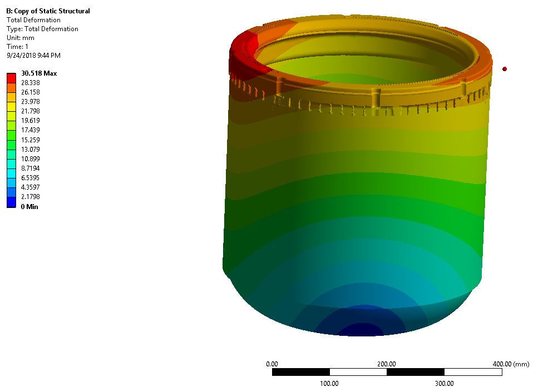This screenshot has width=543, height=392.
Task: Select the '0 Min' legend value
Action: tap(29, 206)
